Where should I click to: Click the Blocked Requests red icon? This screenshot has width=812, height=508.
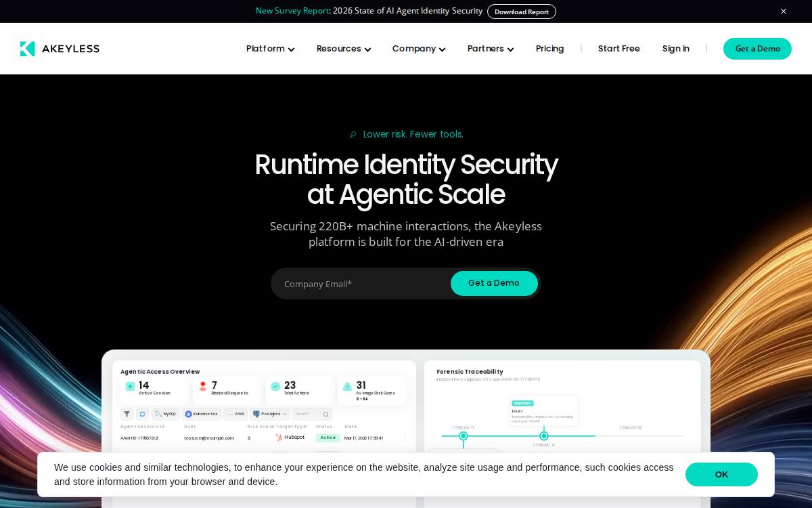click(x=202, y=386)
